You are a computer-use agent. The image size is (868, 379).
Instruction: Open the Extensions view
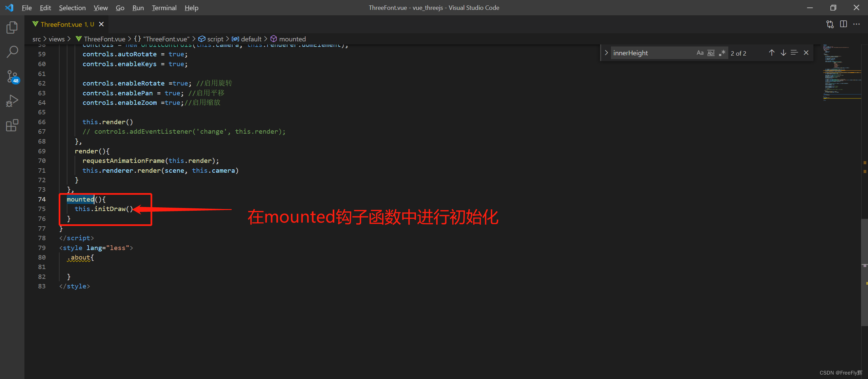[12, 125]
